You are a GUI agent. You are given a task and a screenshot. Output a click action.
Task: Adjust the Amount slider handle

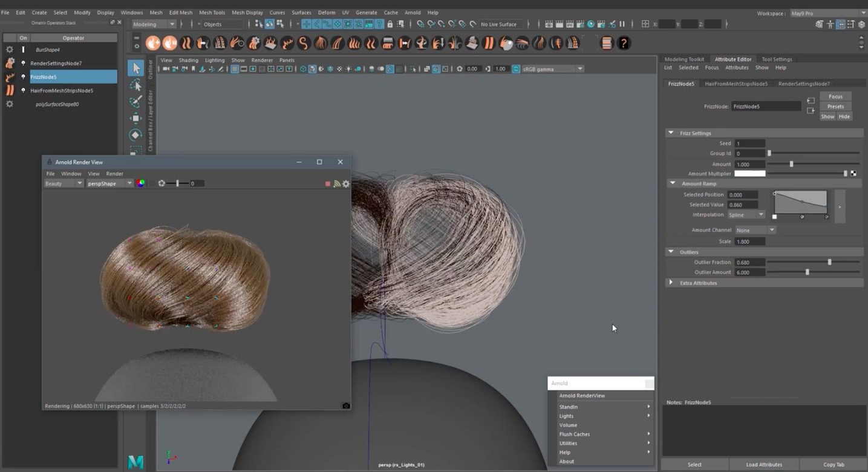tap(791, 164)
